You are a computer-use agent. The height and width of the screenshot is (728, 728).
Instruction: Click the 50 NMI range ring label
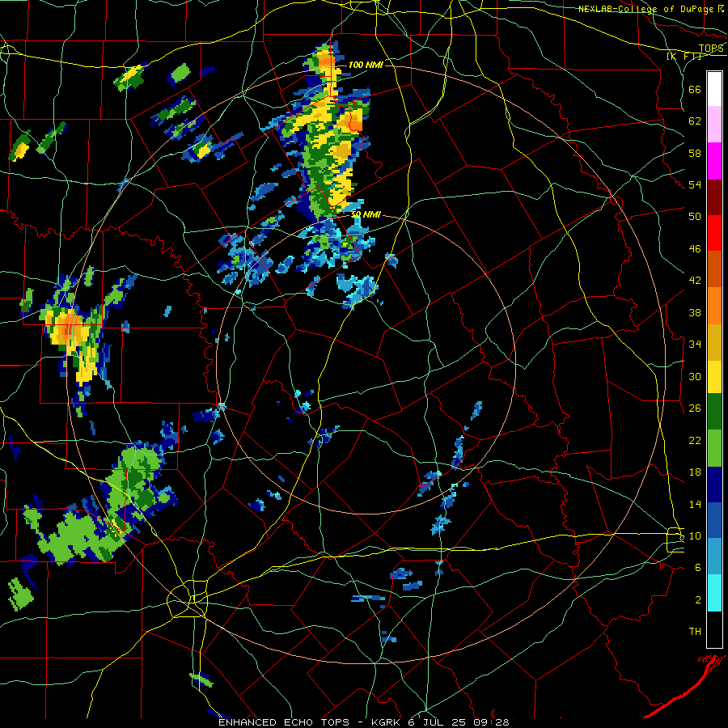click(366, 214)
